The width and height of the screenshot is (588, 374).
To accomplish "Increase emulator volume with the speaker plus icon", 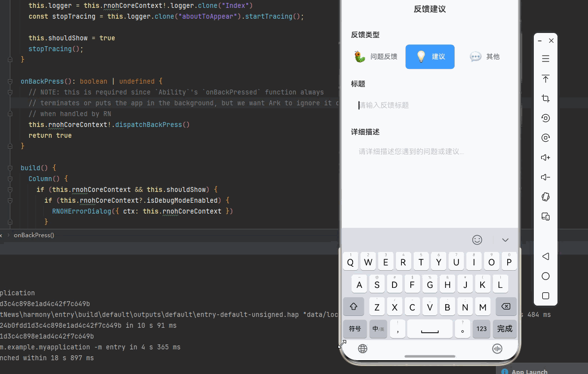I will tap(546, 157).
